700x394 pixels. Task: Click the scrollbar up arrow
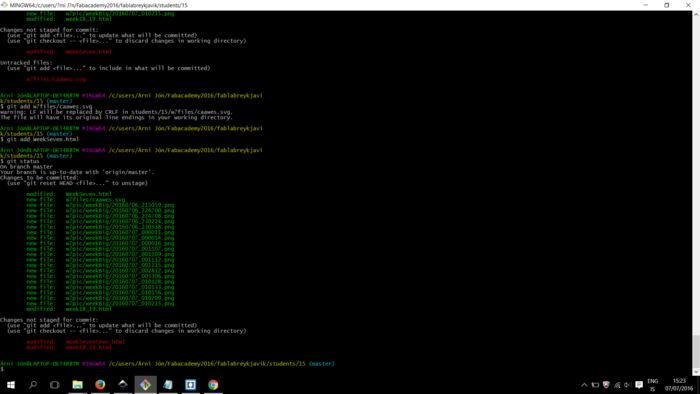tap(696, 14)
